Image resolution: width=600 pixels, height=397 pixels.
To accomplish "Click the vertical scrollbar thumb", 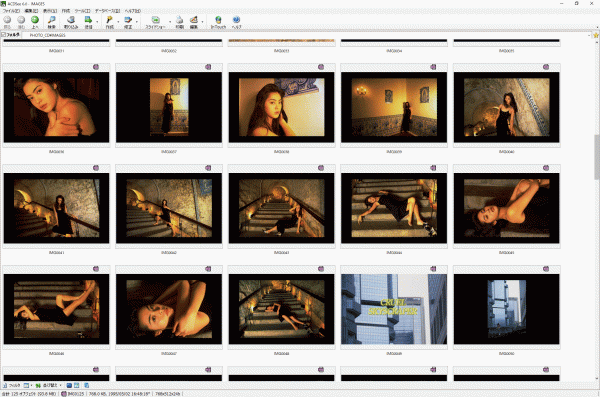I will click(597, 157).
